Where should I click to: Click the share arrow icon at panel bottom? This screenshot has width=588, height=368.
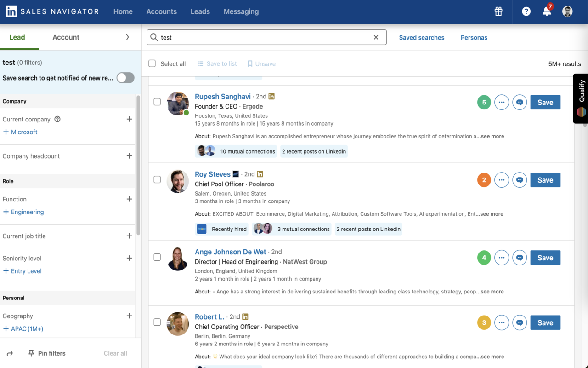tap(10, 353)
